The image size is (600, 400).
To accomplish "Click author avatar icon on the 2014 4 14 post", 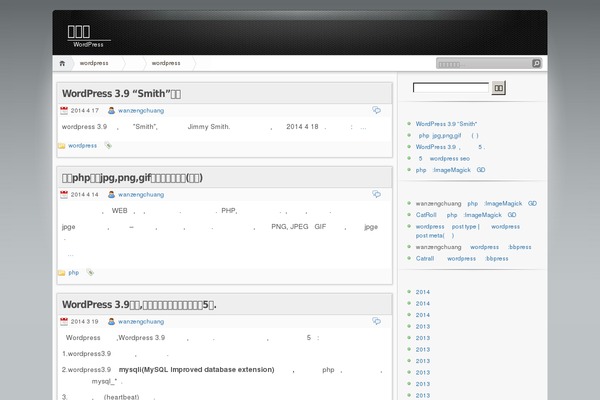I will [111, 194].
